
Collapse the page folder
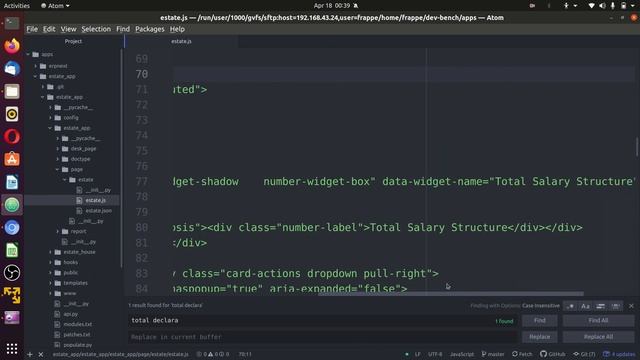tap(58, 169)
